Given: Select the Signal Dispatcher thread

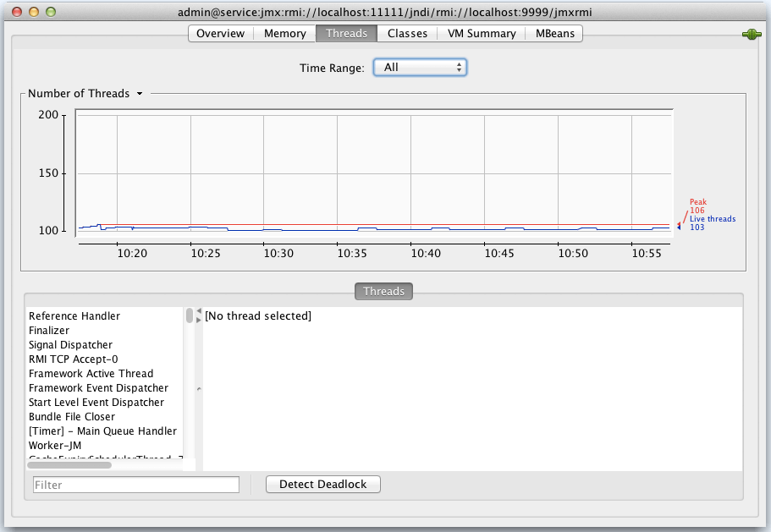Looking at the screenshot, I should tap(70, 345).
